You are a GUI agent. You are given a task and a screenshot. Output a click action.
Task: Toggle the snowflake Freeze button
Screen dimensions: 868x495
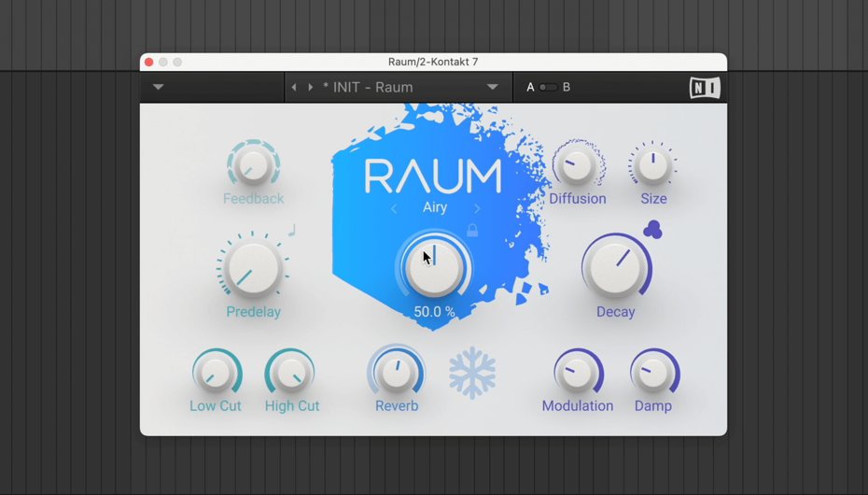point(471,373)
